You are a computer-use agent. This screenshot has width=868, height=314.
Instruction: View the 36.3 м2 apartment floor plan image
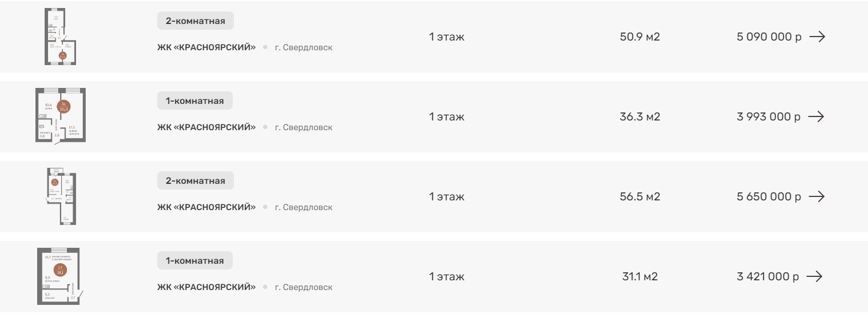click(x=61, y=115)
